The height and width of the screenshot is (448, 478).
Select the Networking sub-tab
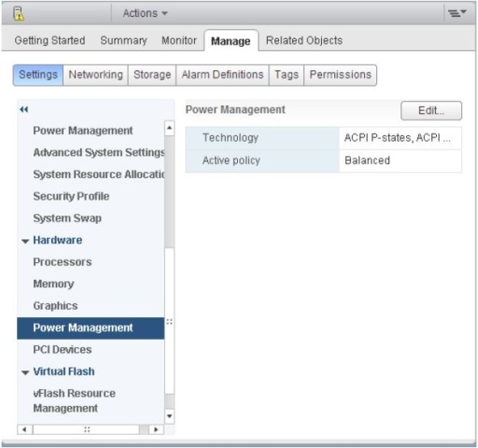point(95,75)
